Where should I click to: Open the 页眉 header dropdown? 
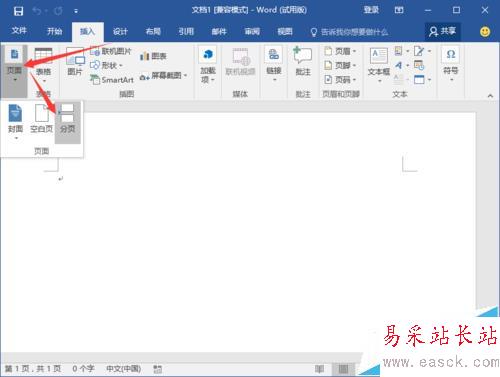point(340,51)
